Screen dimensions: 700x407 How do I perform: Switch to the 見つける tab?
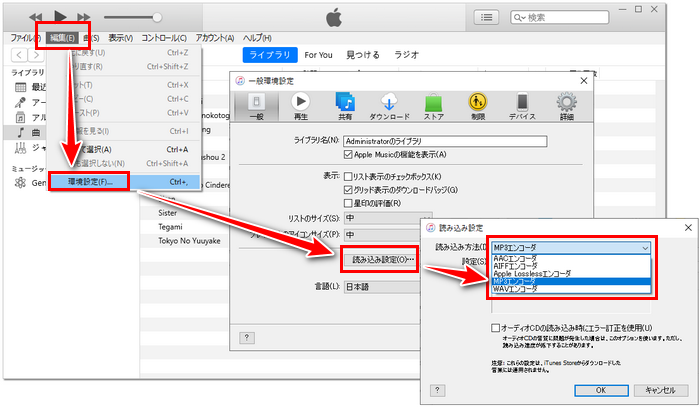coord(363,55)
